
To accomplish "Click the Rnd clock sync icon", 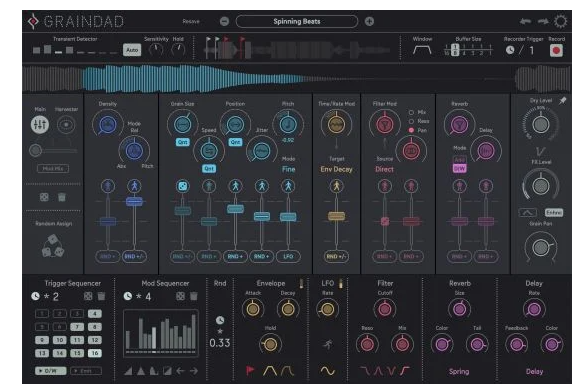I will pyautogui.click(x=220, y=320).
